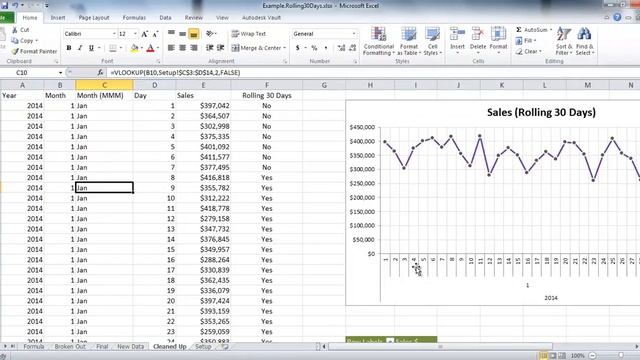Increase Decimal places

[x=341, y=48]
